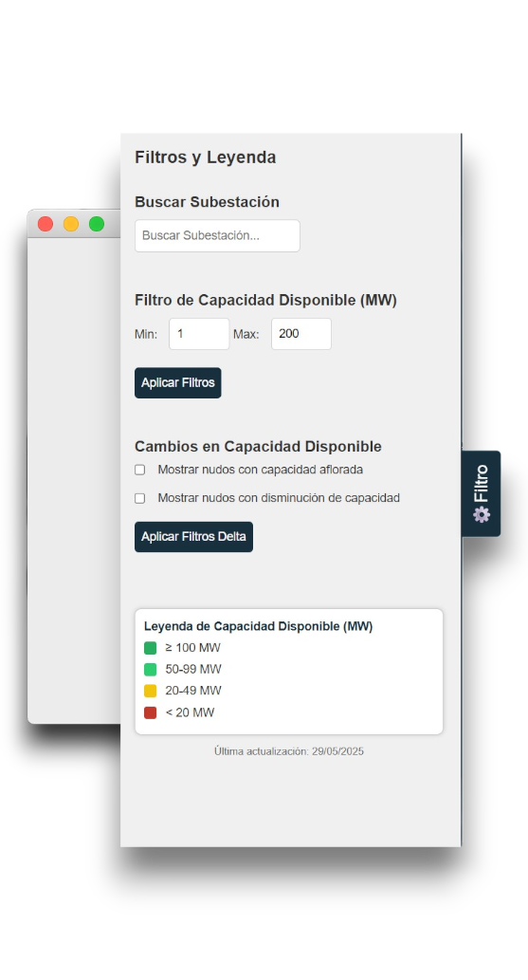Click the Aplicar Filtros button
Image resolution: width=528 pixels, height=980 pixels.
(178, 382)
